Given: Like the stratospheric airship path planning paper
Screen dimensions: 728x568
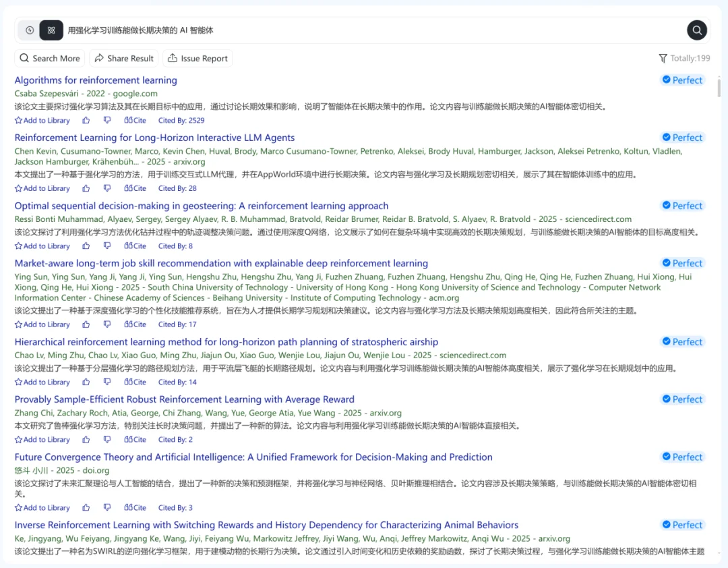Looking at the screenshot, I should click(x=86, y=382).
